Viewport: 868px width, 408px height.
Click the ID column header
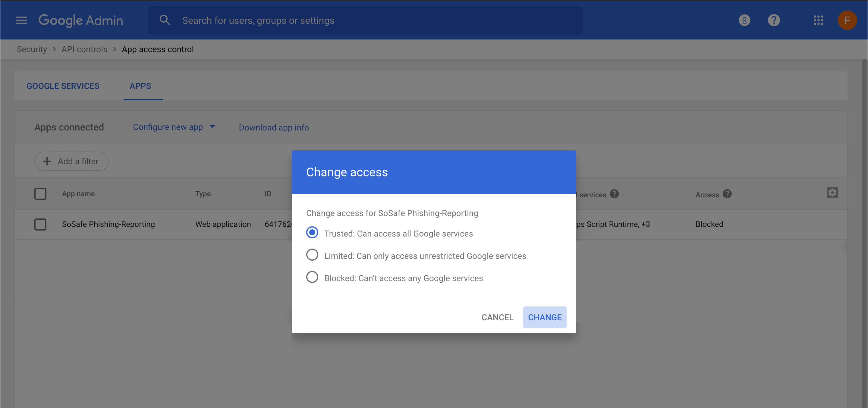[268, 194]
